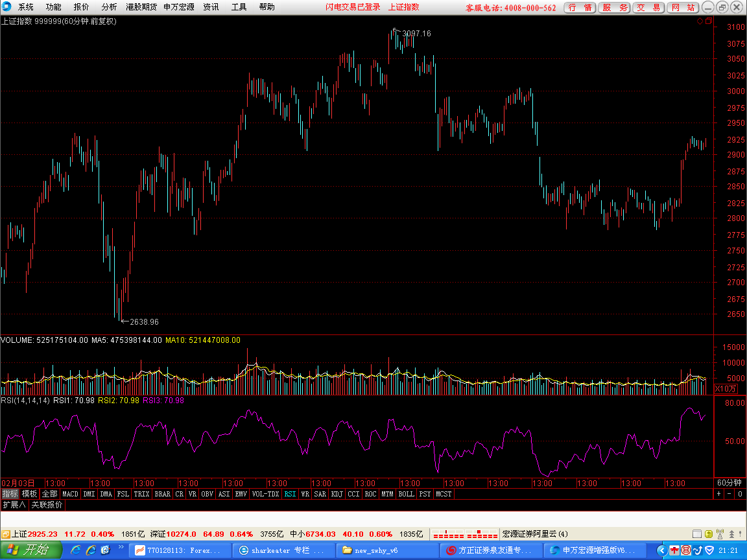Open the 报价 menu
Screen dimensions: 747x560
click(81, 7)
